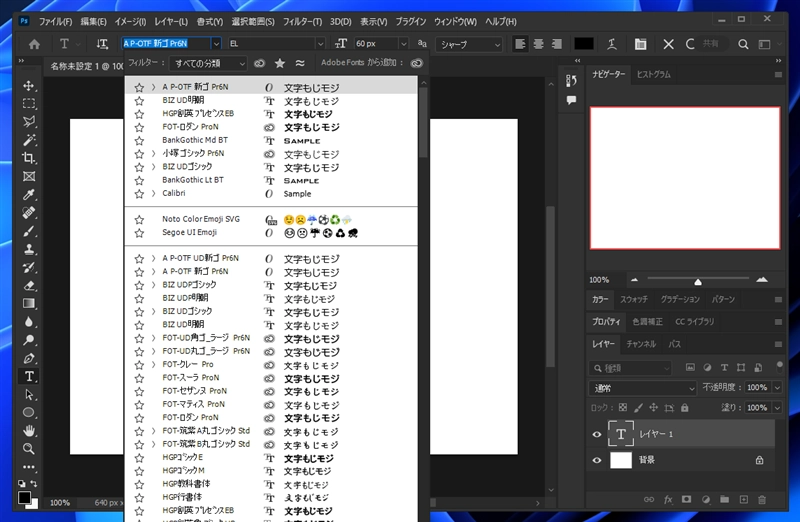The image size is (800, 522).
Task: Select the Gradient tool
Action: click(x=29, y=304)
